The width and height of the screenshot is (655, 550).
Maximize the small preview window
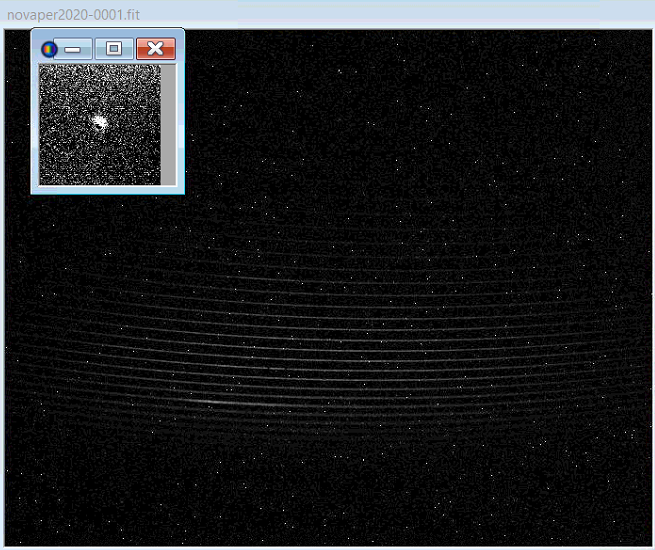click(x=114, y=49)
